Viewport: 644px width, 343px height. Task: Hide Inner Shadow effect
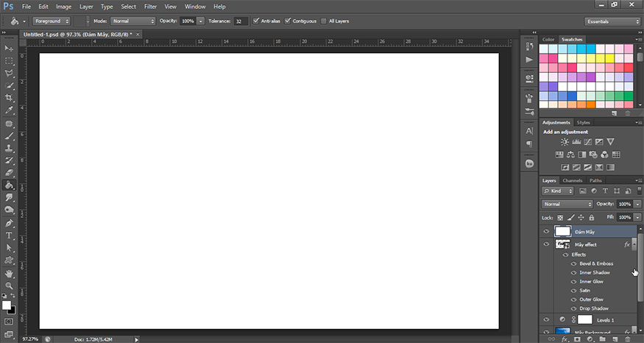click(574, 273)
